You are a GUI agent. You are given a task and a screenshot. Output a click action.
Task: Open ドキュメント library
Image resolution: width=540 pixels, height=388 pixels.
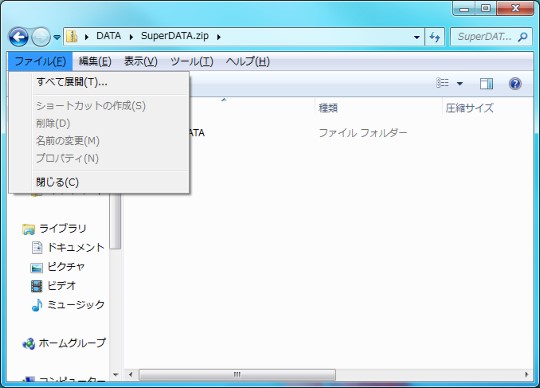pos(76,248)
